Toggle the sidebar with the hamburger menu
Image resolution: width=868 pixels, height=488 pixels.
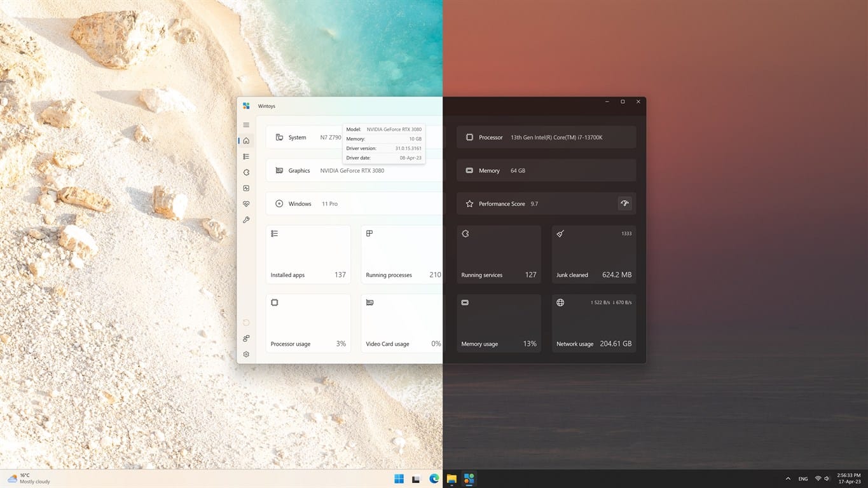246,125
